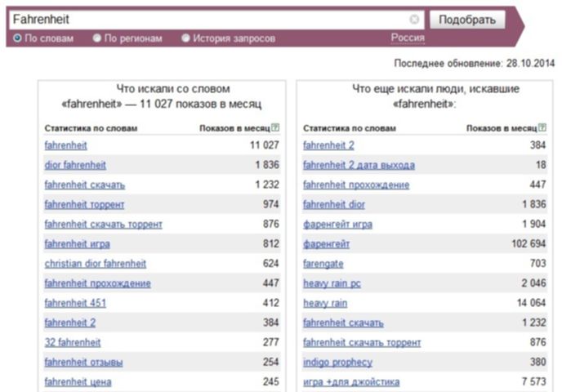Open right-table 'fahrenheit прохождение' link

(356, 185)
